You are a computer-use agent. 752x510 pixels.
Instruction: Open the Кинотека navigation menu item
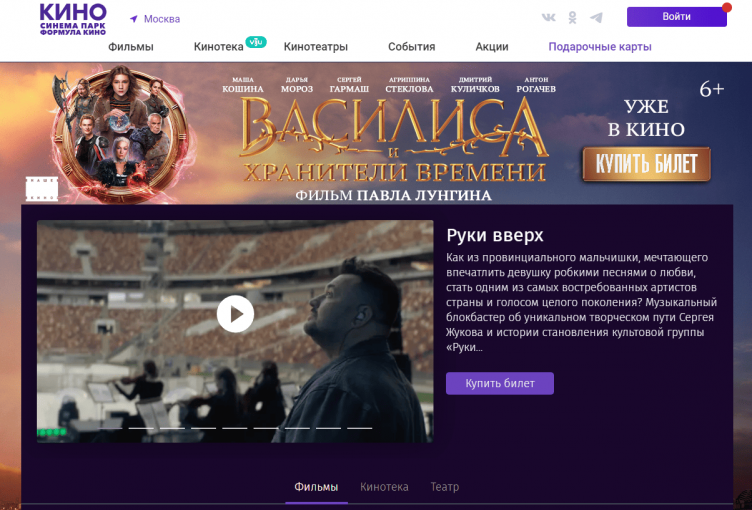219,47
